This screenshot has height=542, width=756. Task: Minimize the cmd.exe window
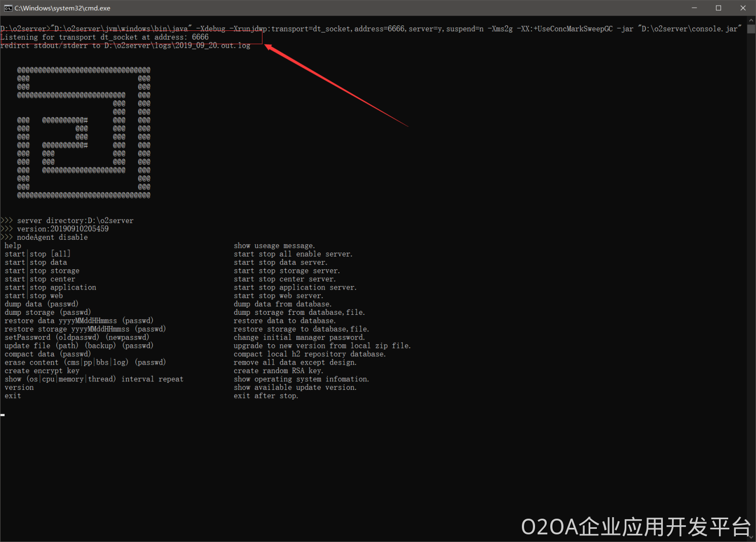tap(694, 8)
